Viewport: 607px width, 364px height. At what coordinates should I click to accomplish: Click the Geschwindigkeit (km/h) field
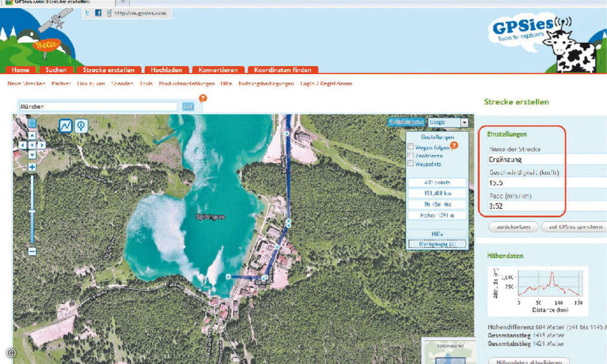click(x=547, y=183)
